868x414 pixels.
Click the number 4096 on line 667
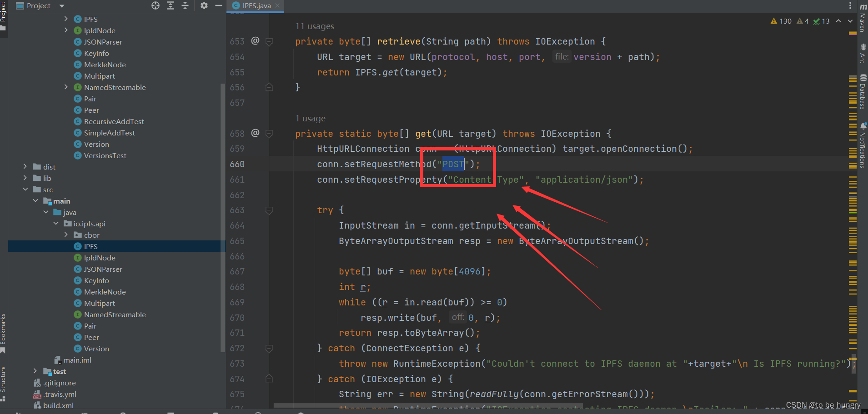point(470,272)
